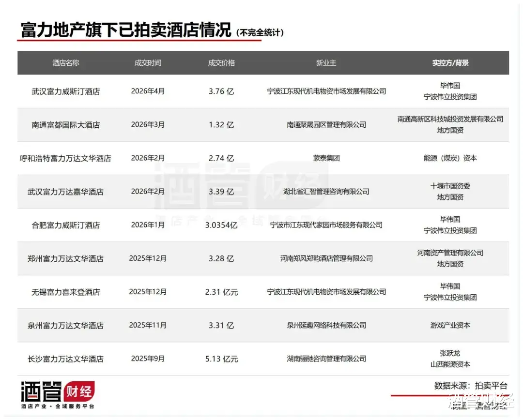Click 南通高新区科技城投资发展有限公司 background cell
This screenshot has height=420, width=523.
point(450,125)
